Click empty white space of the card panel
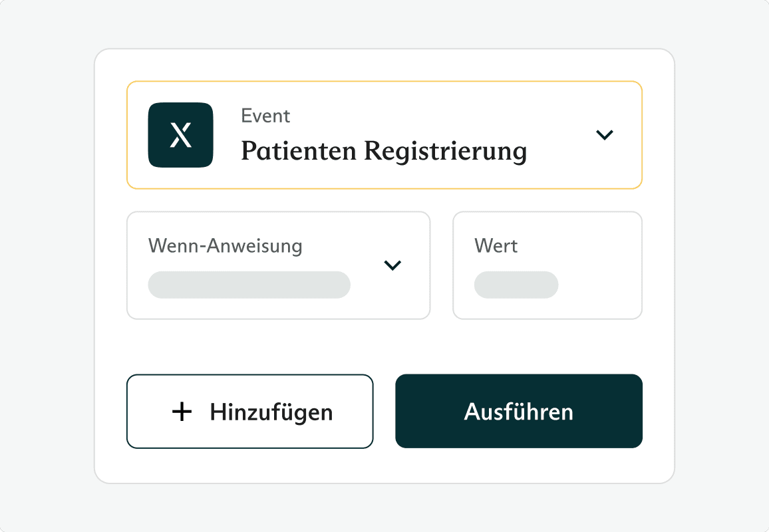 [x=384, y=346]
